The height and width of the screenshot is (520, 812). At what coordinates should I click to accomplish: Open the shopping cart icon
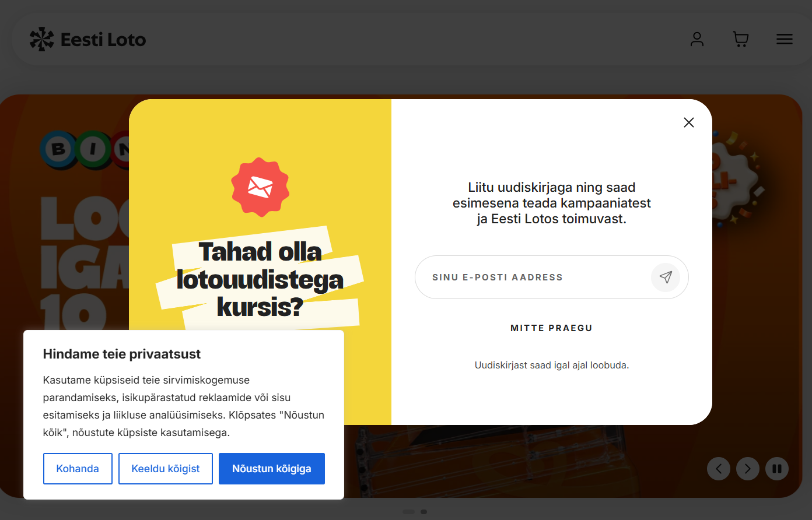(741, 40)
